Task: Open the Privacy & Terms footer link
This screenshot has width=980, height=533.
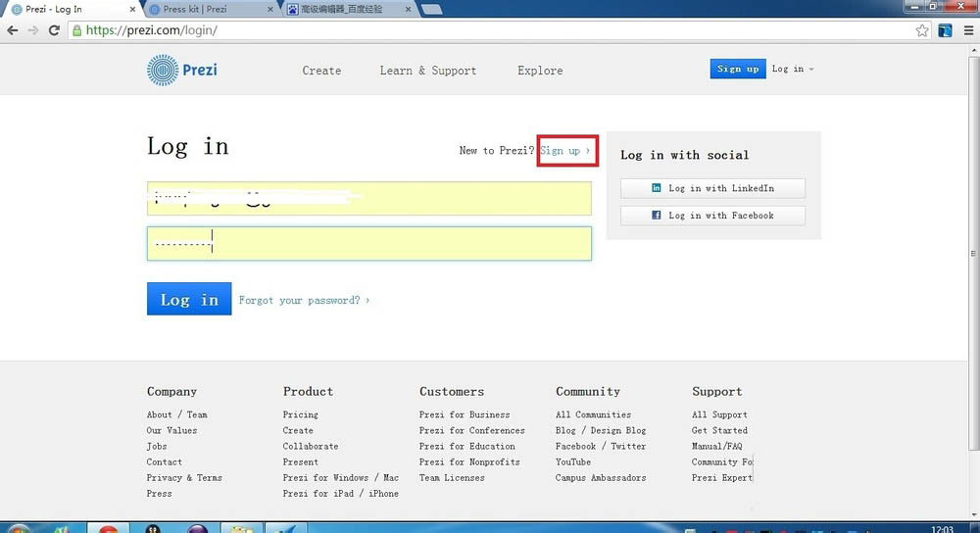Action: point(184,477)
